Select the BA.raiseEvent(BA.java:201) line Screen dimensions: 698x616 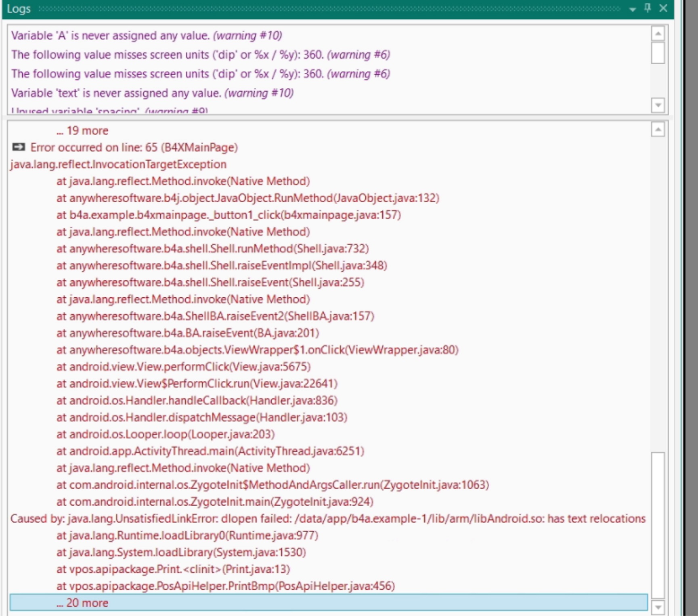pyautogui.click(x=188, y=333)
